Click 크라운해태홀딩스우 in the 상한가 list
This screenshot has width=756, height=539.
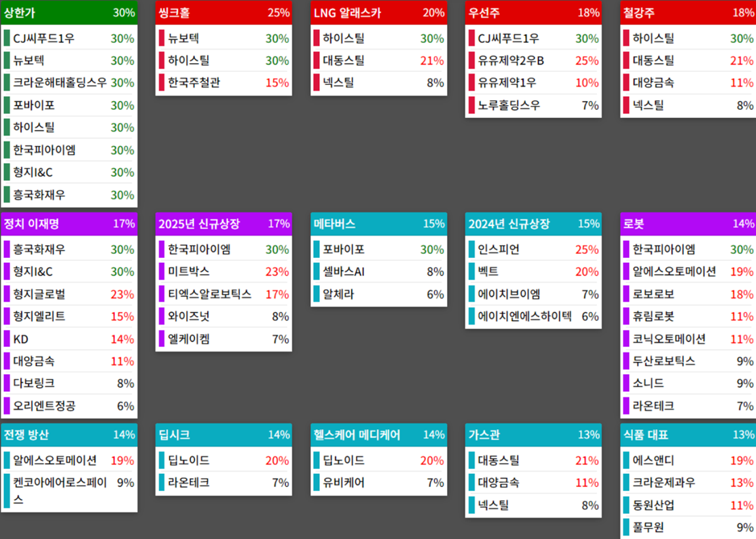click(x=69, y=83)
